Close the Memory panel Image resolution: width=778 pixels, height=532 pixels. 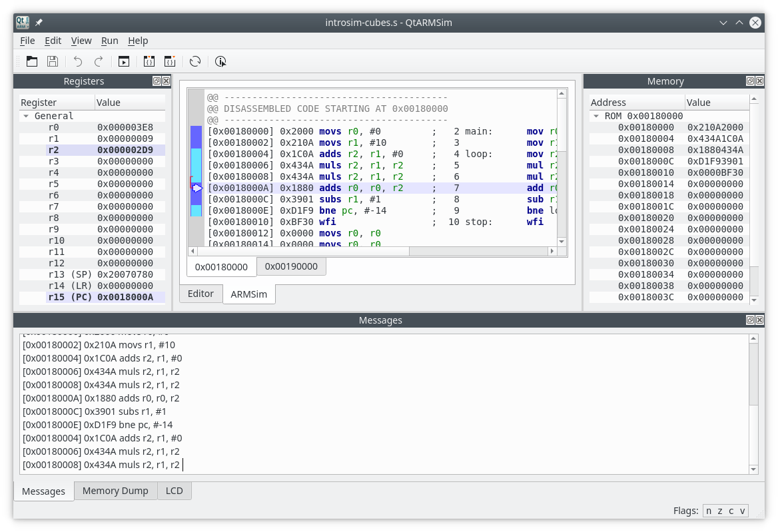759,81
